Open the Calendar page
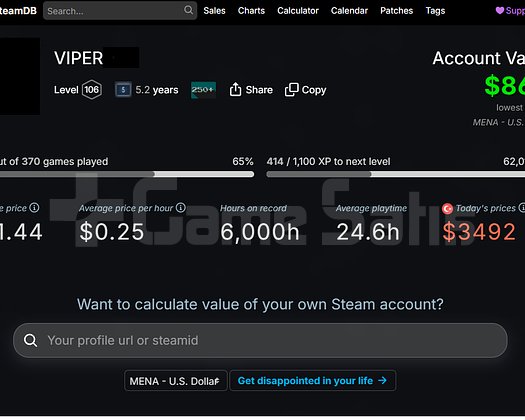The height and width of the screenshot is (420, 525). pos(349,11)
